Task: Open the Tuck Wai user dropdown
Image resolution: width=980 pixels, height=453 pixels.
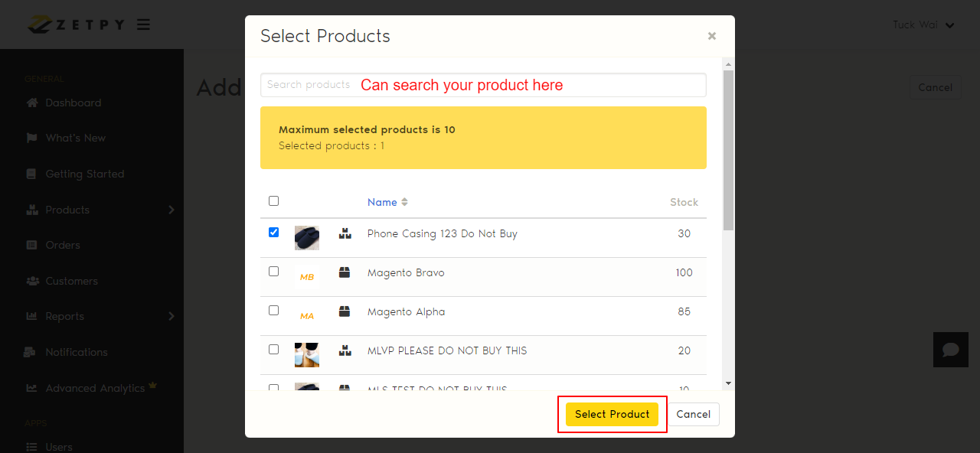Action: pyautogui.click(x=923, y=24)
